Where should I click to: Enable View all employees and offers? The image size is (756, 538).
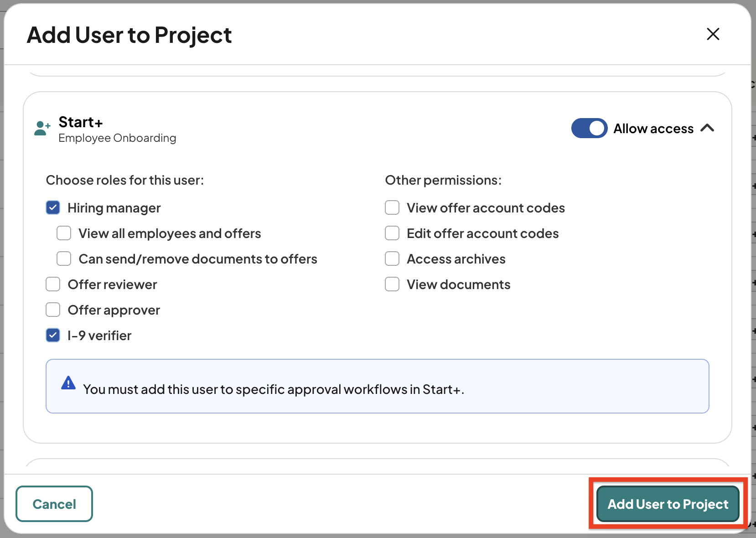point(64,233)
